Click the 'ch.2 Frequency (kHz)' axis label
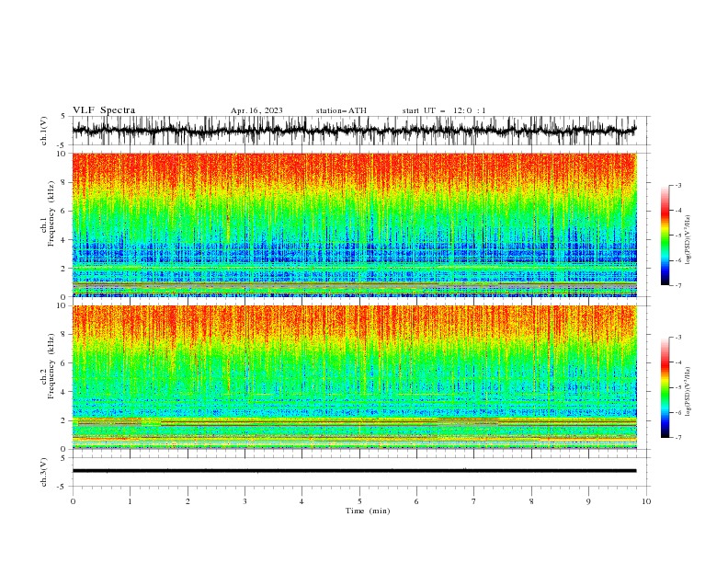 coord(47,365)
